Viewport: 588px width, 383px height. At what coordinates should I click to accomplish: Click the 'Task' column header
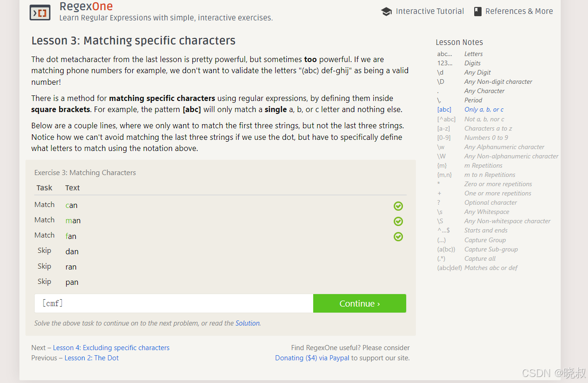coord(44,188)
